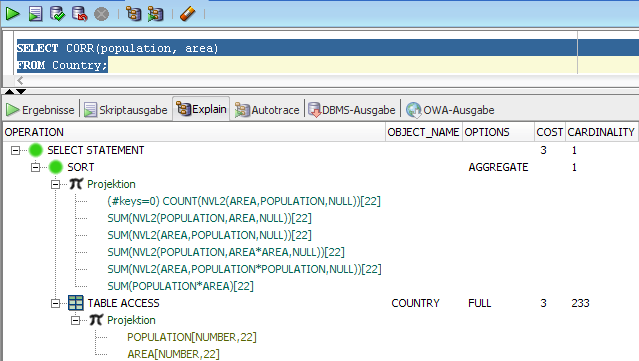Collapse the SORT node
This screenshot has height=361, width=639.
click(x=35, y=167)
